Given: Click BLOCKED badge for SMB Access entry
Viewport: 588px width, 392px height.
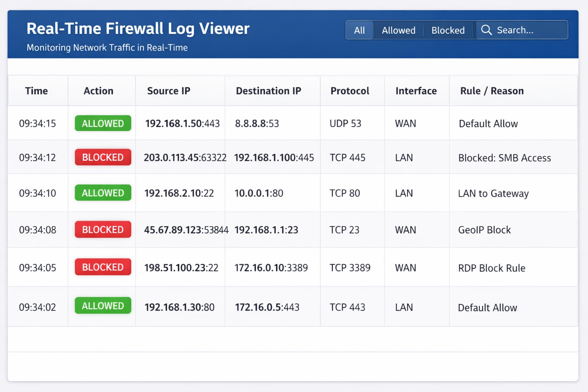Looking at the screenshot, I should pyautogui.click(x=103, y=157).
